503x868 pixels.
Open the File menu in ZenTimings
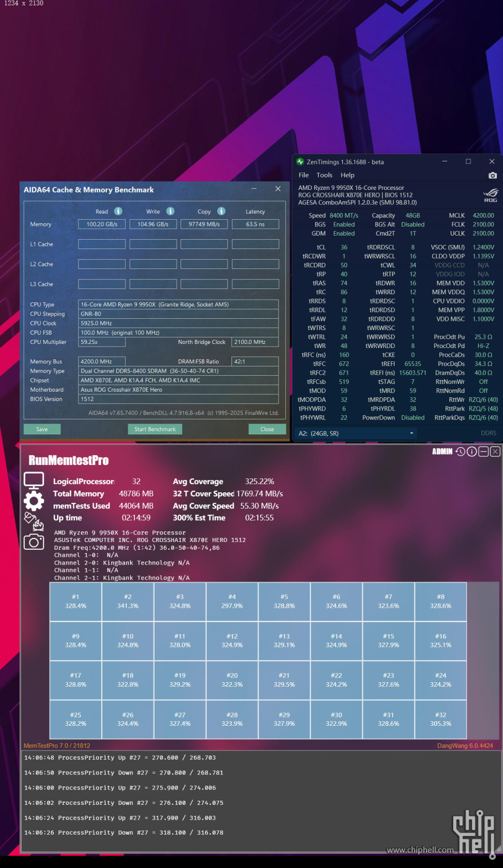pos(304,175)
